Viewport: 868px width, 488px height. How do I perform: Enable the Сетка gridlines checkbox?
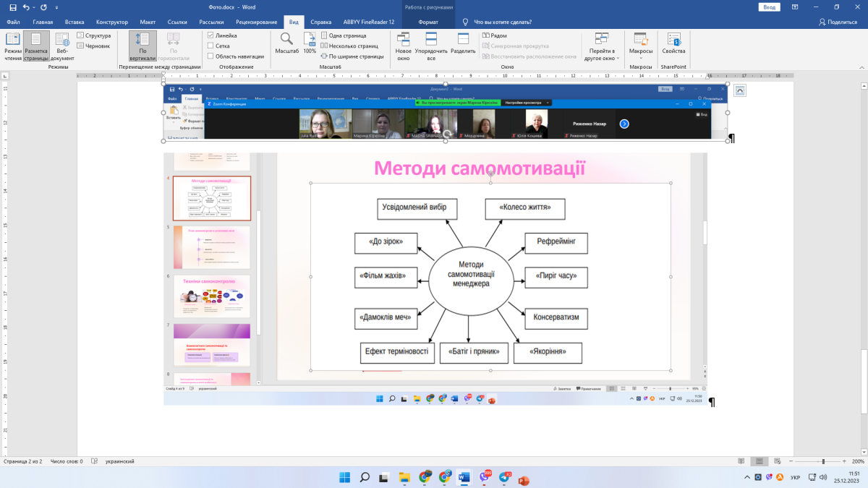point(210,46)
